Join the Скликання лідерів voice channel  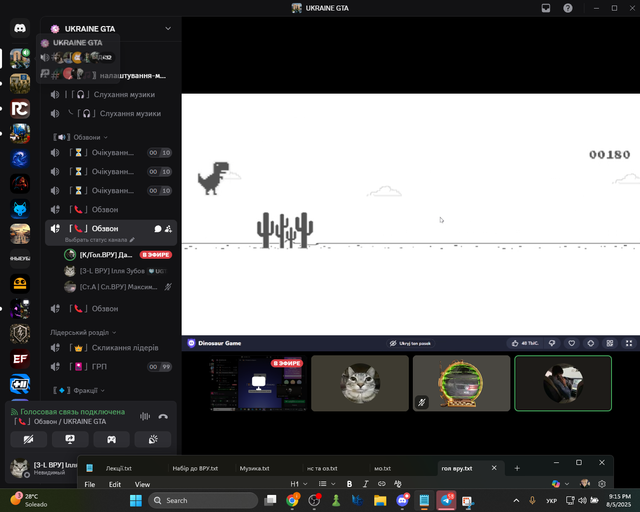[x=110, y=347]
